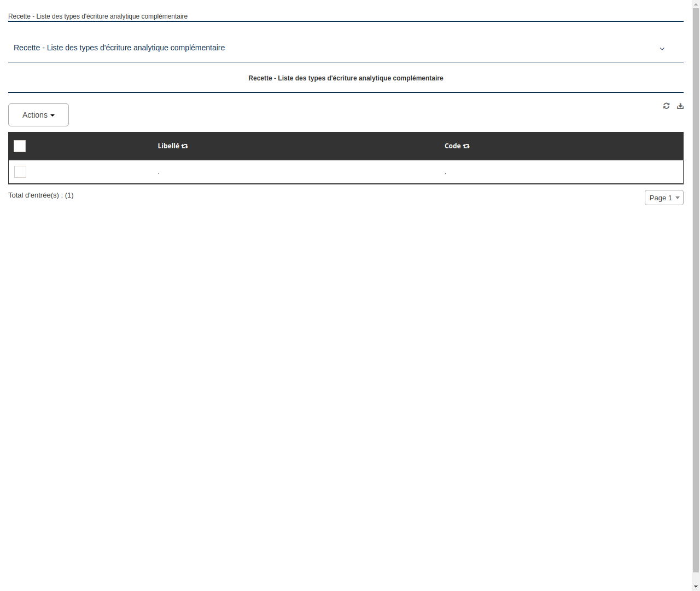Sort the Libellé column using its sort icon

pyautogui.click(x=185, y=146)
